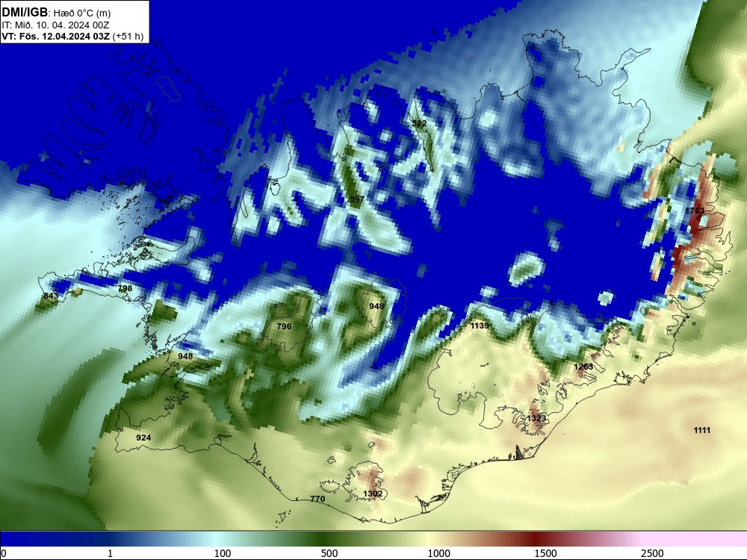Screen dimensions: 747x560
Task: Click the 770 value on the south coast
Action: pos(317,499)
